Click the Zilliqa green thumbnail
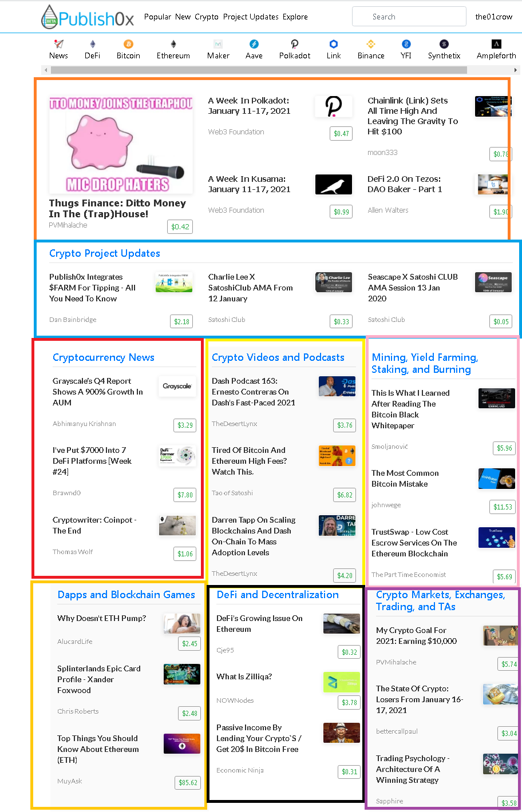The height and width of the screenshot is (812, 522). click(342, 682)
